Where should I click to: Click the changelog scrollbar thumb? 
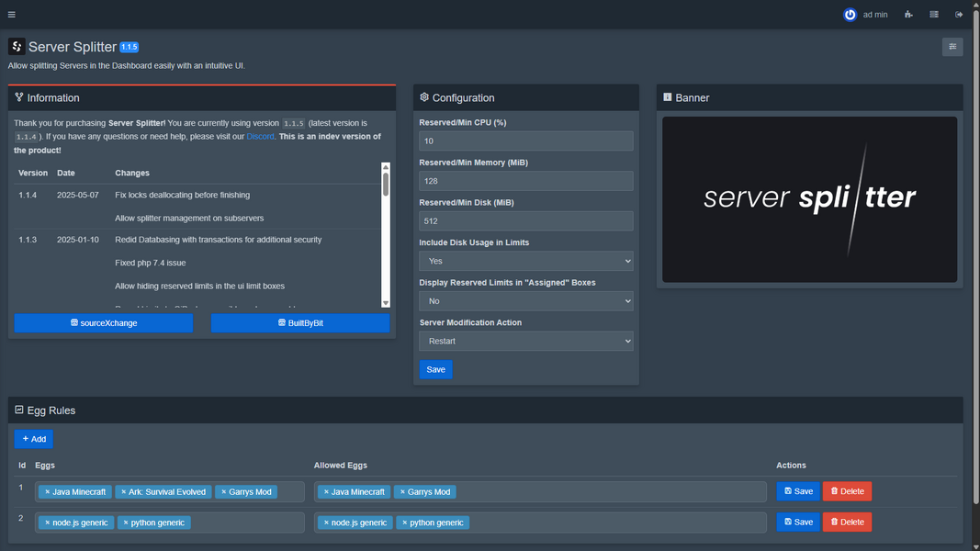(386, 185)
